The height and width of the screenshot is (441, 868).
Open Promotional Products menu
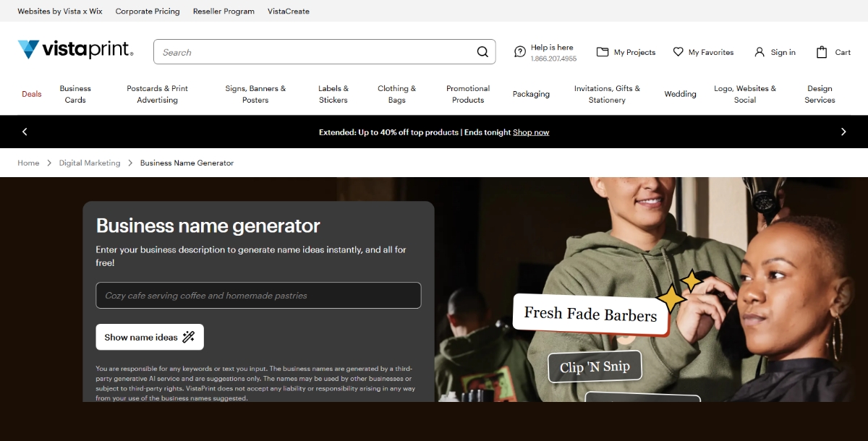click(x=468, y=94)
